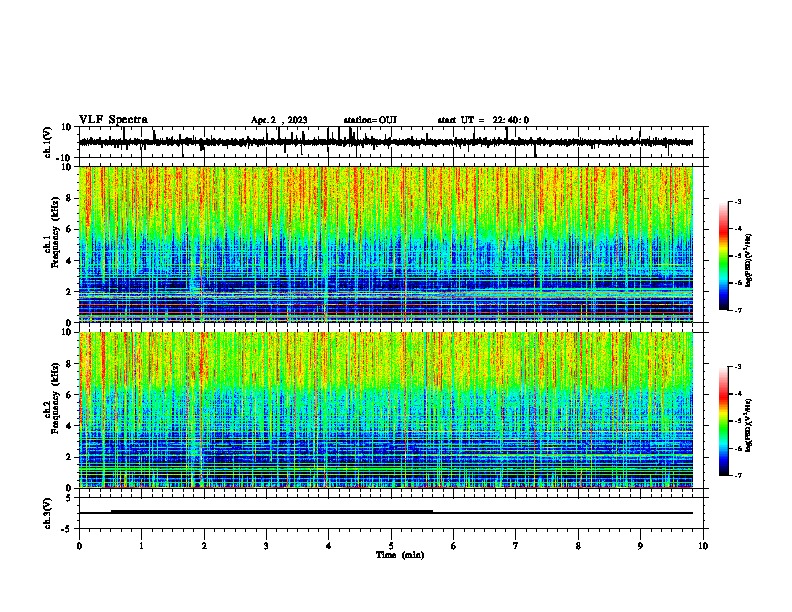The image size is (792, 612).
Task: Click the thick black bar in ch.3 panel
Action: [x=272, y=512]
